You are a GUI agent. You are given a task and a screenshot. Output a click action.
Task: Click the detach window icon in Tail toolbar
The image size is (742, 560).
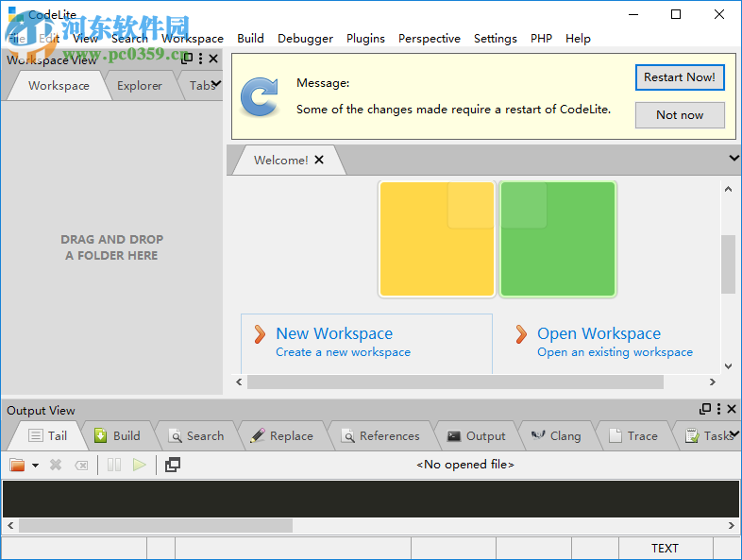(x=173, y=465)
